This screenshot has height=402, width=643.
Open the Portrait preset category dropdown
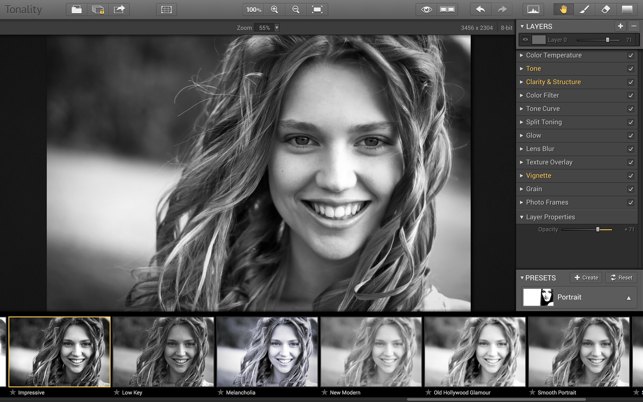[x=629, y=298]
